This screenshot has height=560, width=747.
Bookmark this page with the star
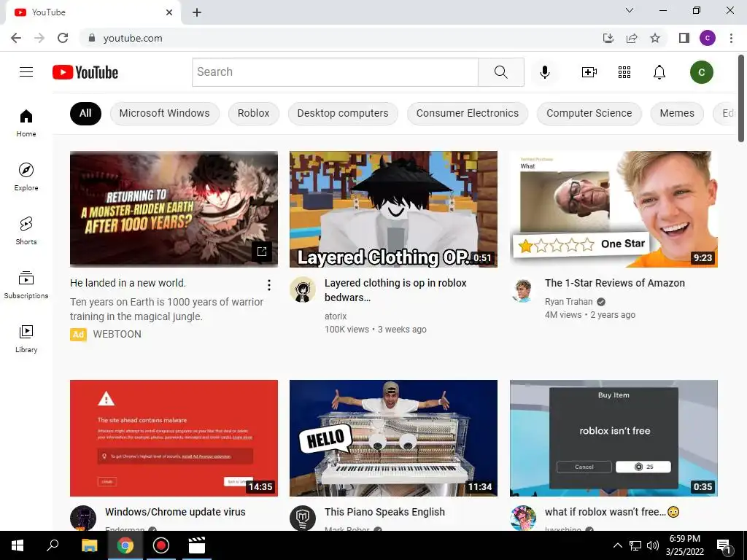655,38
